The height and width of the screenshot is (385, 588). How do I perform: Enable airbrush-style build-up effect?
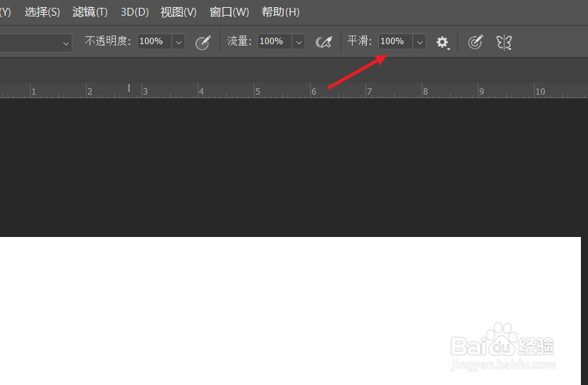[x=324, y=42]
